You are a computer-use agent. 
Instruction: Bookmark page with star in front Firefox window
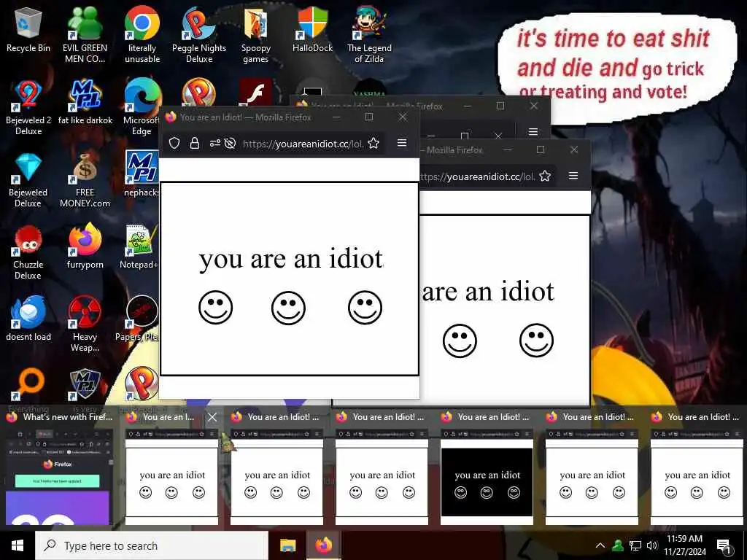click(x=373, y=143)
